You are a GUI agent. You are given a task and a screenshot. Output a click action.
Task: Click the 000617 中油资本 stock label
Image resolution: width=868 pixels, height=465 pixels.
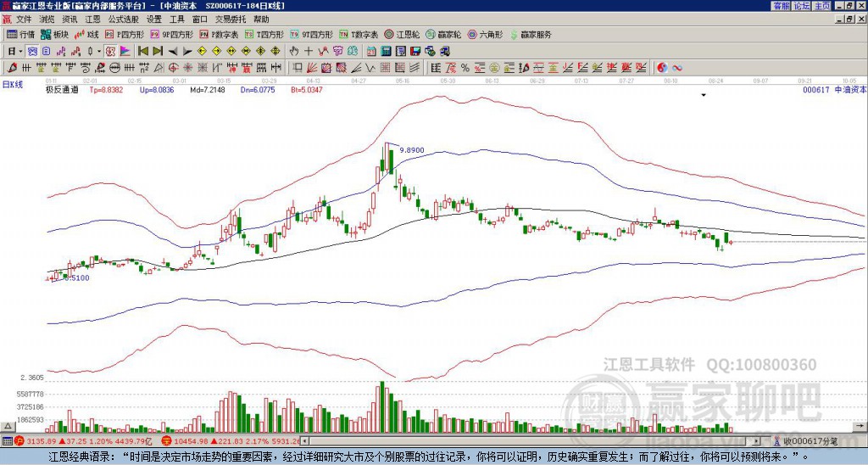tap(835, 89)
